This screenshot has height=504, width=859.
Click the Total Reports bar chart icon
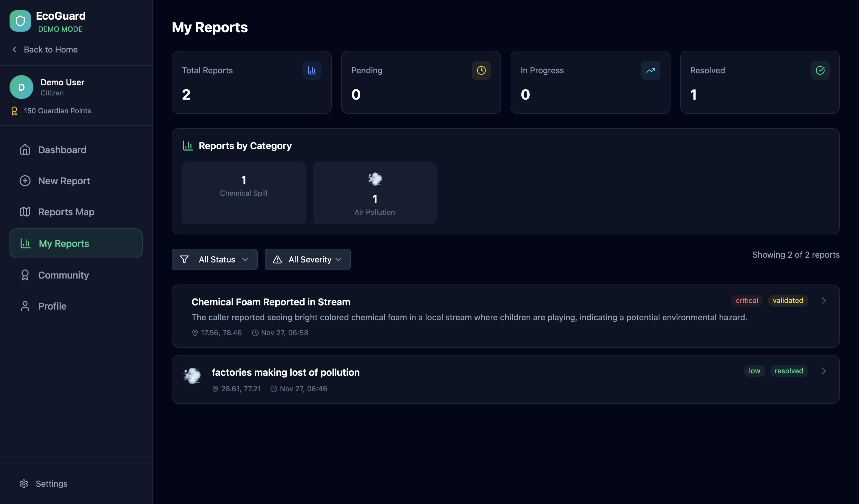312,71
